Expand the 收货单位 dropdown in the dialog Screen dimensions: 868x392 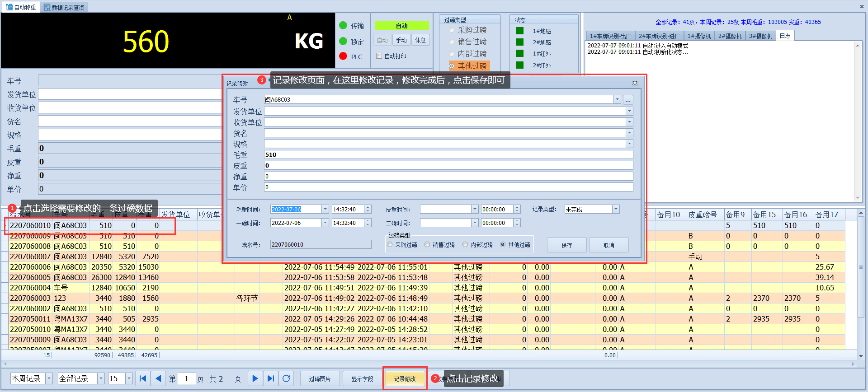click(x=629, y=121)
